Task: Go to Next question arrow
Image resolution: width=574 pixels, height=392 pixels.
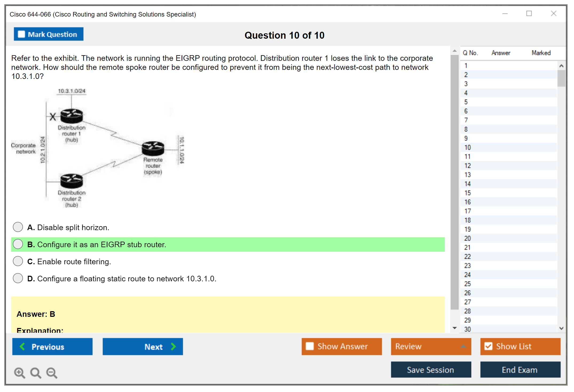Action: tap(143, 346)
